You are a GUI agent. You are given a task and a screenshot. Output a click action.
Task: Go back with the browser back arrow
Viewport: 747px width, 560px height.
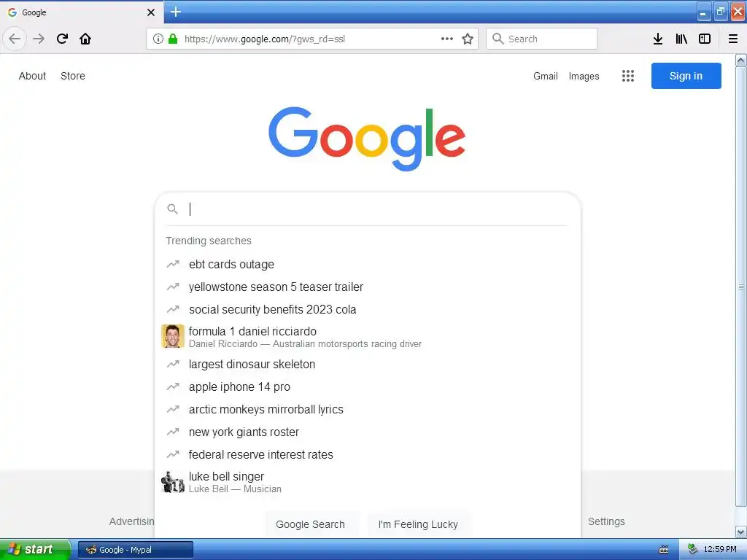coord(15,39)
